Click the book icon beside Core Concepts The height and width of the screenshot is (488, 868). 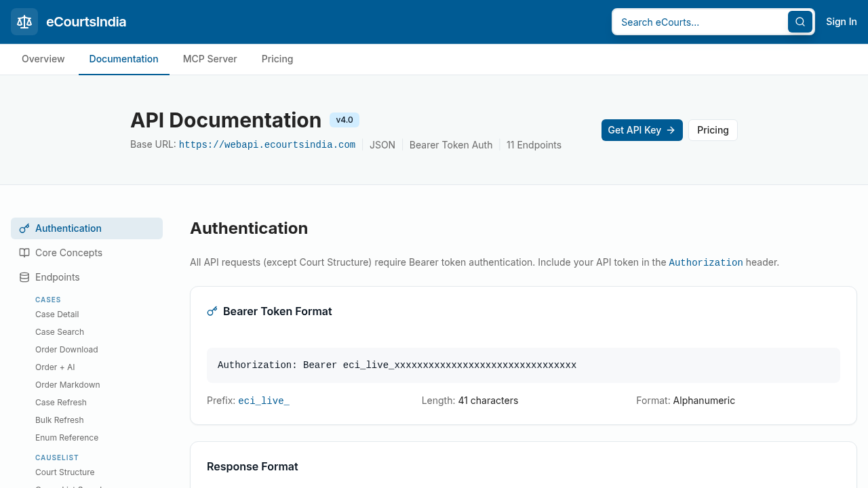point(24,253)
